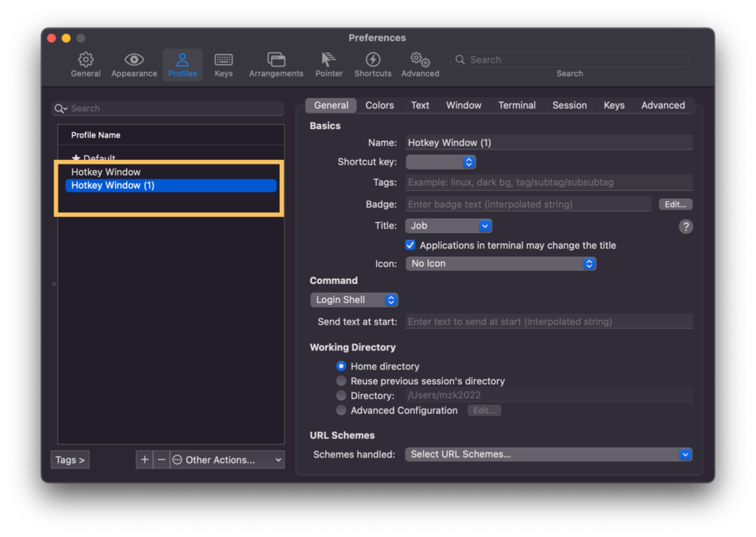The image size is (756, 537).
Task: Open the Title dropdown showing Job
Action: click(x=448, y=226)
